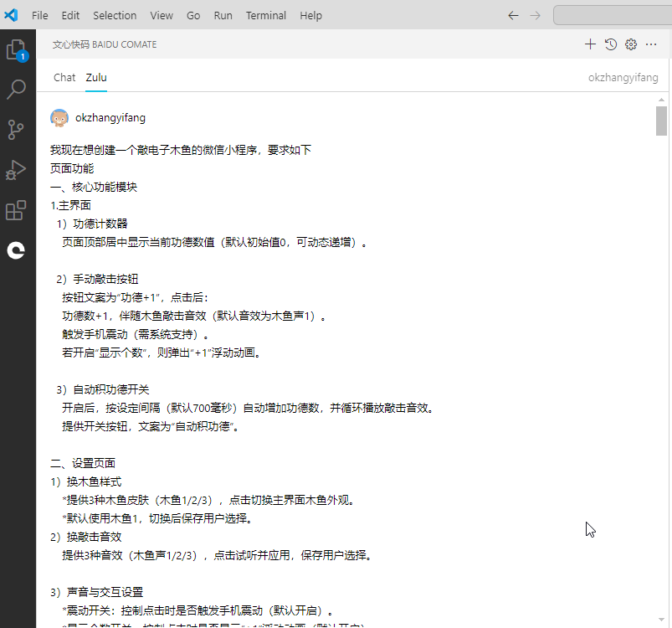Click the line '3）自动积功德开关'
The width and height of the screenshot is (672, 628).
(x=102, y=389)
